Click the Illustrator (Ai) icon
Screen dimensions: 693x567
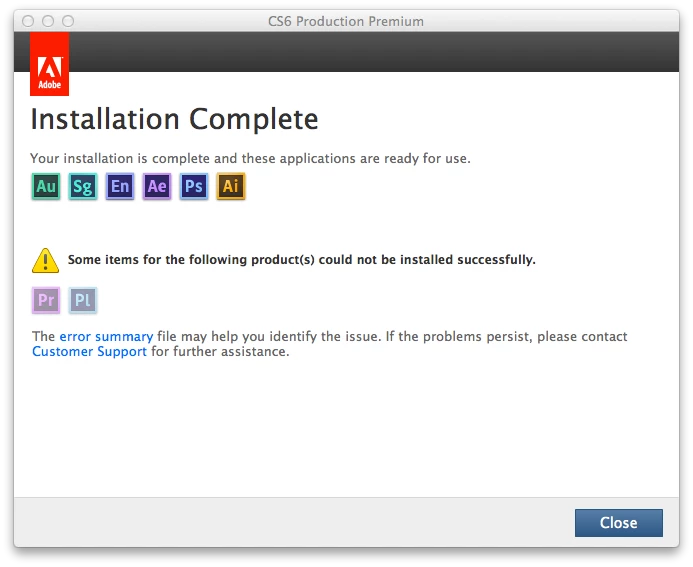231,186
